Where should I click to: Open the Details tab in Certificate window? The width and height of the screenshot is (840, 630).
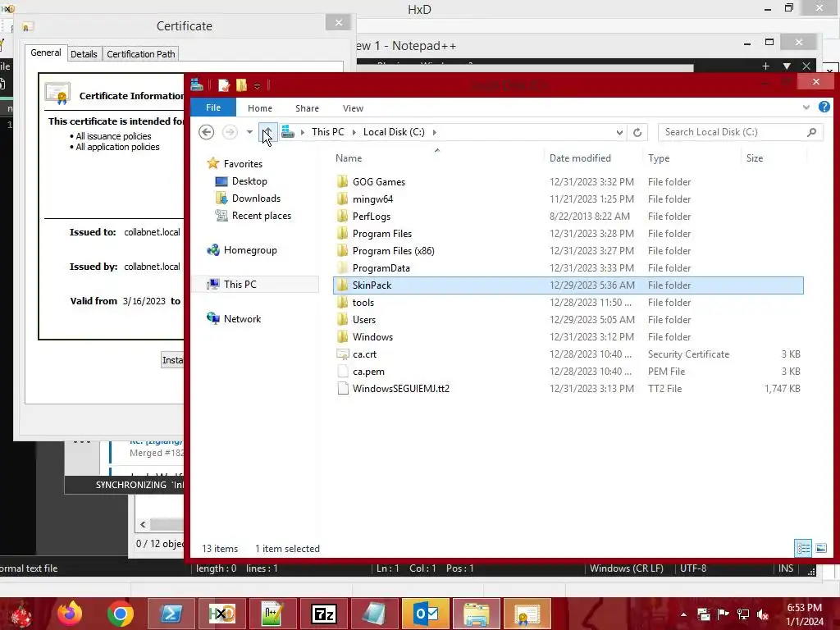pos(84,54)
